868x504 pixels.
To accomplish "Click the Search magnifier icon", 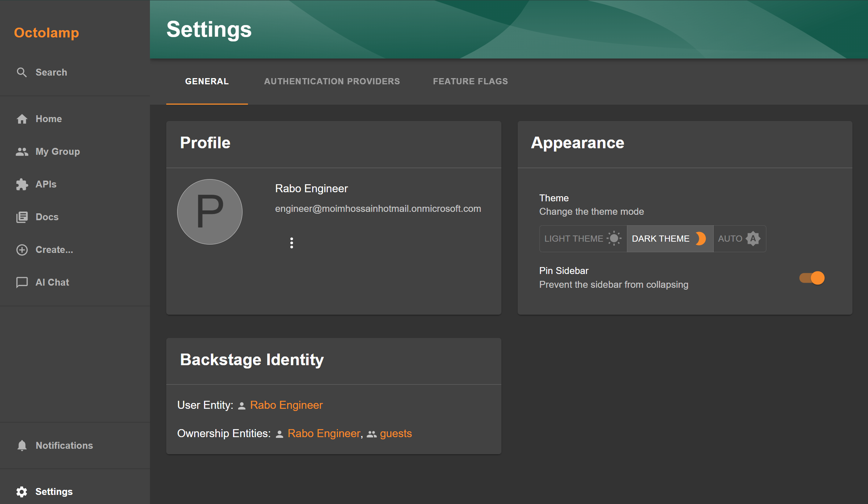I will pos(22,72).
